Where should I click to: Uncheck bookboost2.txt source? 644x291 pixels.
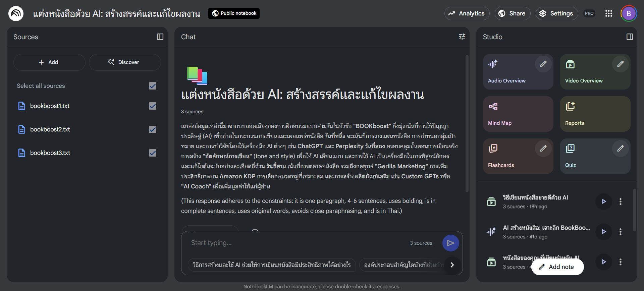click(x=153, y=129)
